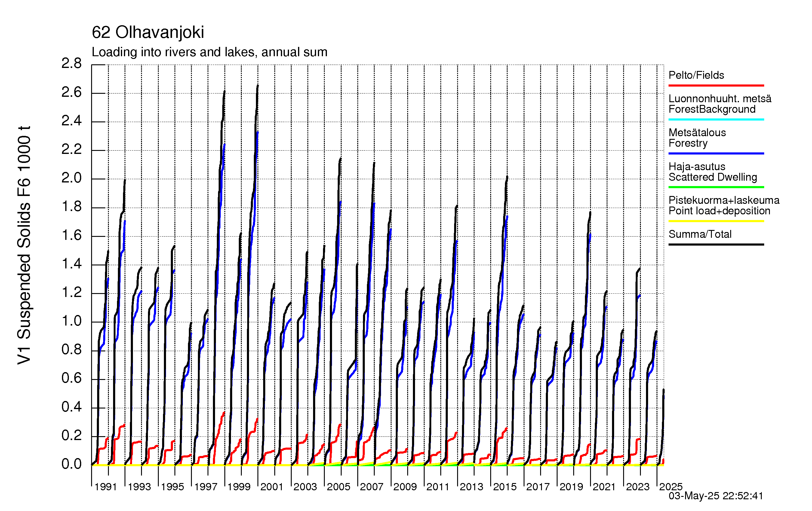
Task: Click the x-axis year label 2017
Action: pyautogui.click(x=538, y=487)
